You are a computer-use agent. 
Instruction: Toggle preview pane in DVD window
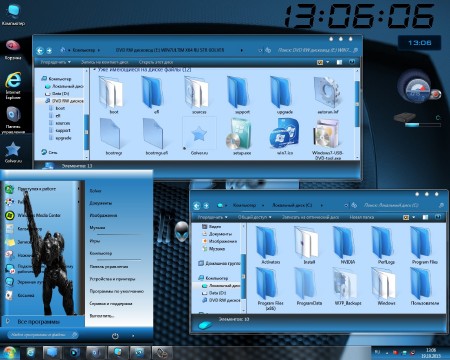(x=339, y=62)
